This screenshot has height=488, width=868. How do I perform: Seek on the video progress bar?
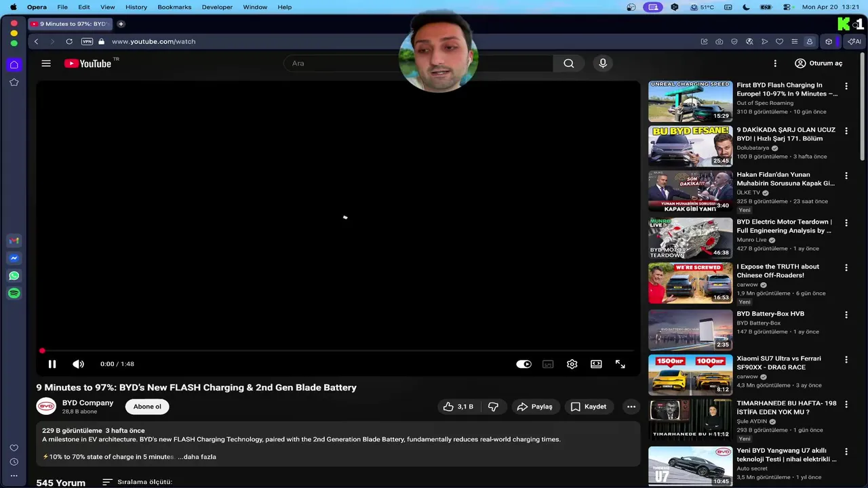tap(338, 350)
